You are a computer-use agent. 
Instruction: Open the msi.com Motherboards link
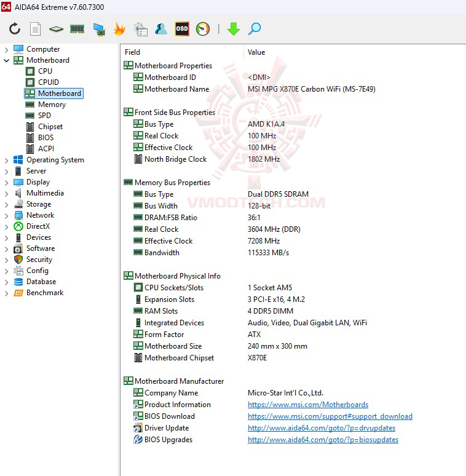(x=308, y=405)
